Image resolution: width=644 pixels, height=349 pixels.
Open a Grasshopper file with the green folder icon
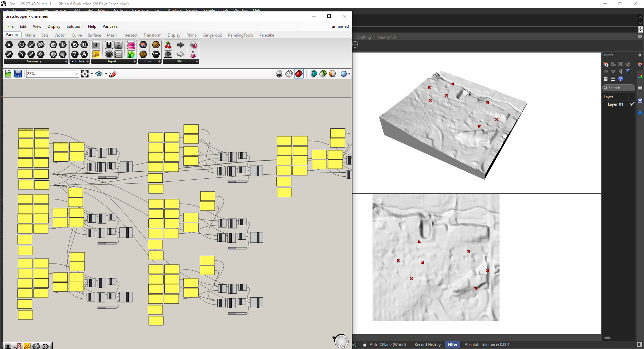pos(8,74)
